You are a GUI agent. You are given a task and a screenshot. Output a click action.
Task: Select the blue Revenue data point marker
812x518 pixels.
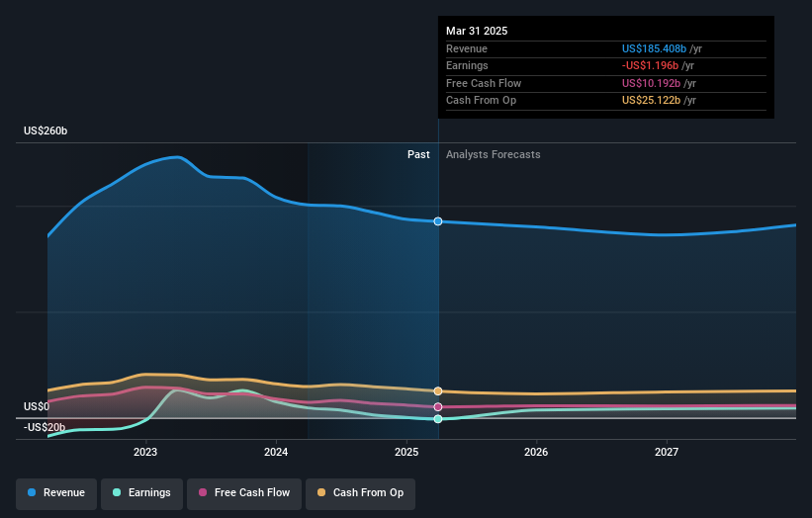(x=438, y=221)
